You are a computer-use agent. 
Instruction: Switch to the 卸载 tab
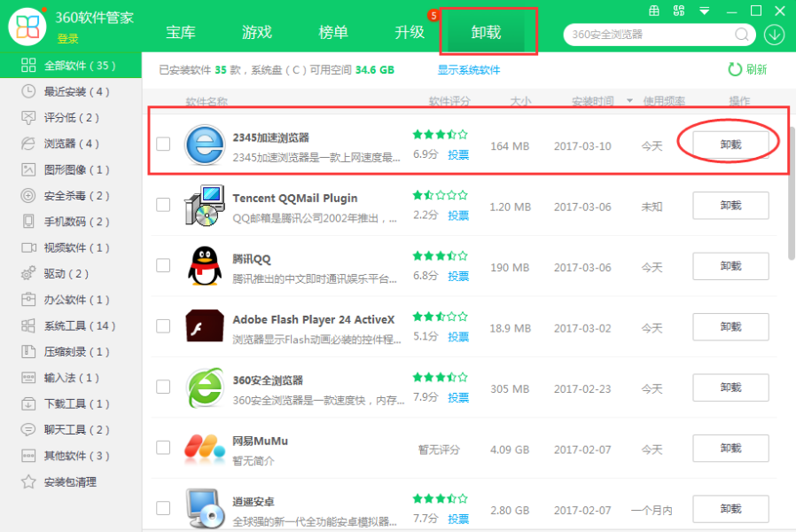[x=486, y=33]
